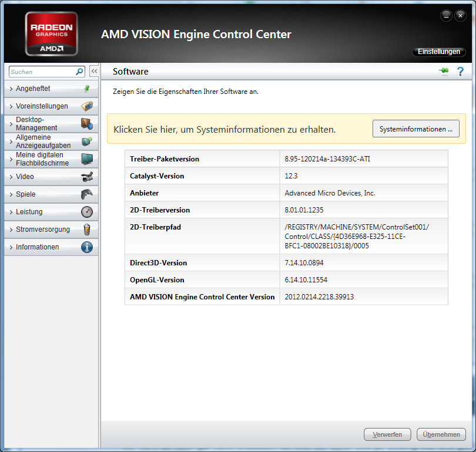Click the Angeheftet green pin icon
The width and height of the screenshot is (476, 452).
(87, 89)
